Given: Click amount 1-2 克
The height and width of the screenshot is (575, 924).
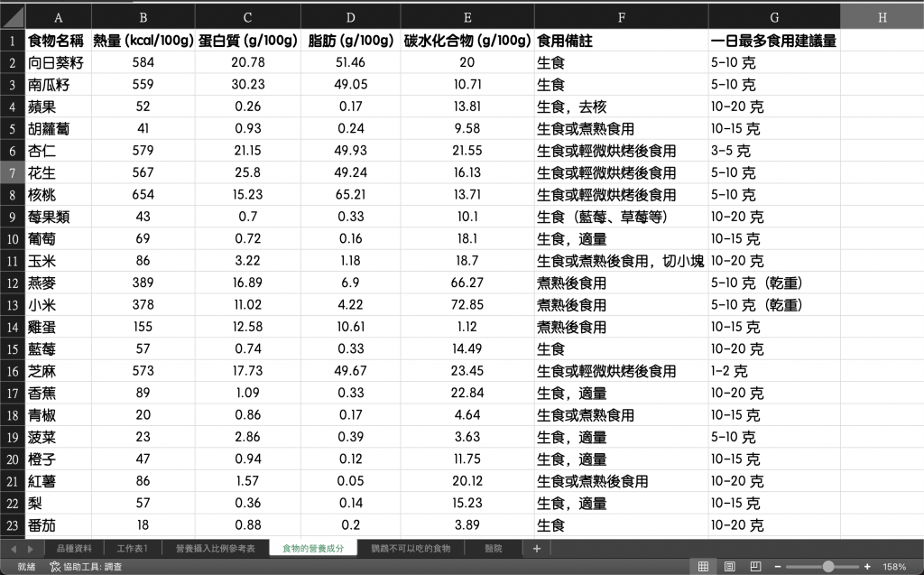Looking at the screenshot, I should pyautogui.click(x=774, y=371).
